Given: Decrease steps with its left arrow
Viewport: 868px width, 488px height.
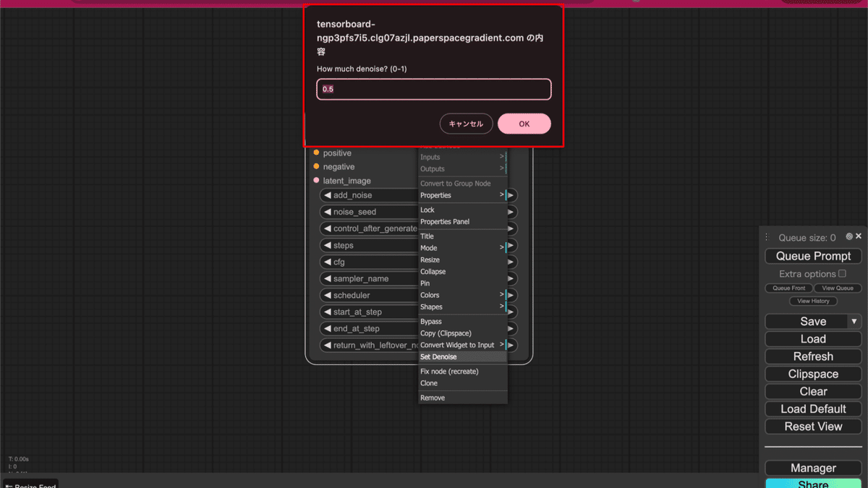Looking at the screenshot, I should click(x=327, y=245).
